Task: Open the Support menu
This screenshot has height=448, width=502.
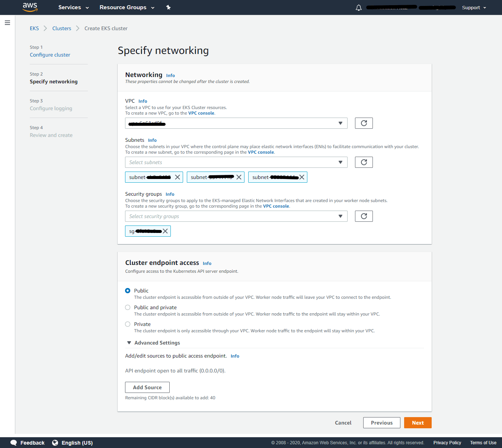Action: click(x=474, y=7)
